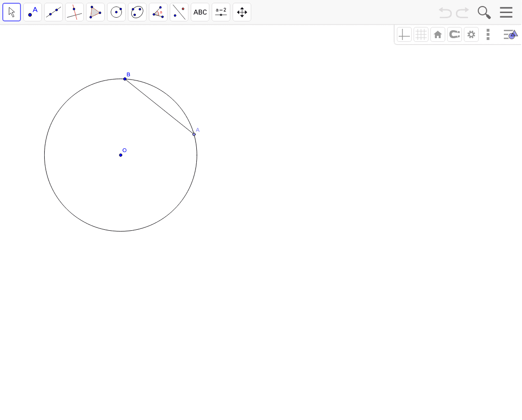Screen dimensions: 522x420
Task: Click the label O
Action: click(x=125, y=150)
